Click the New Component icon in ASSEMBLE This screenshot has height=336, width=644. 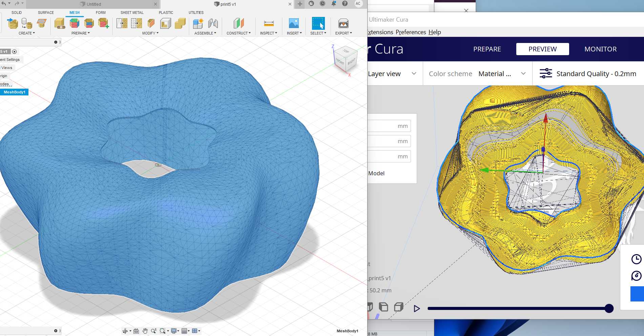pyautogui.click(x=198, y=23)
